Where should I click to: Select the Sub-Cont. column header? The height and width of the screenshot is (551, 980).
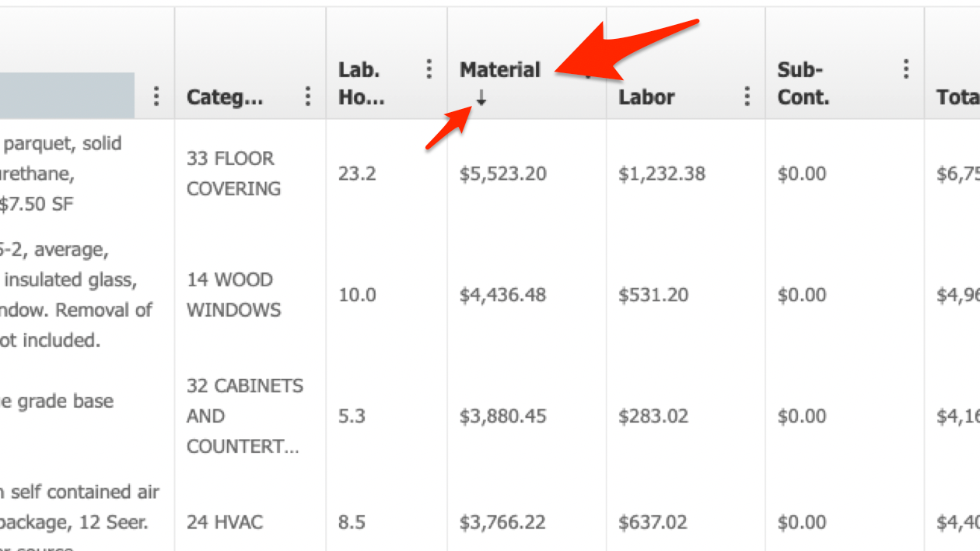click(801, 82)
